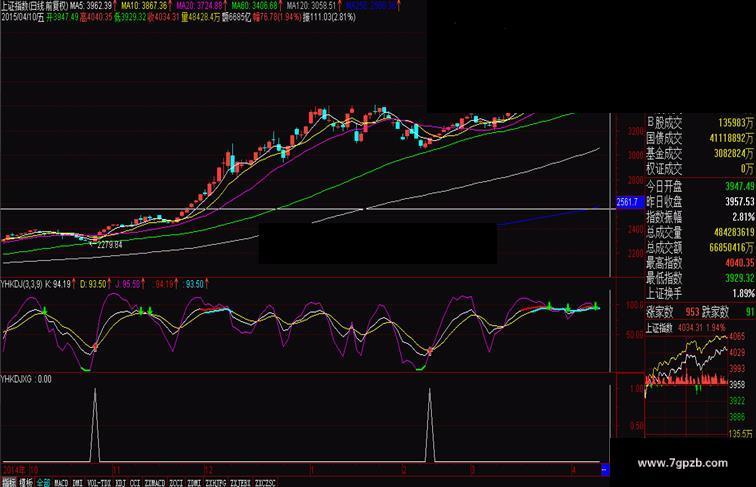
Task: Click the B股成交 row in side panel
Action: pos(700,123)
